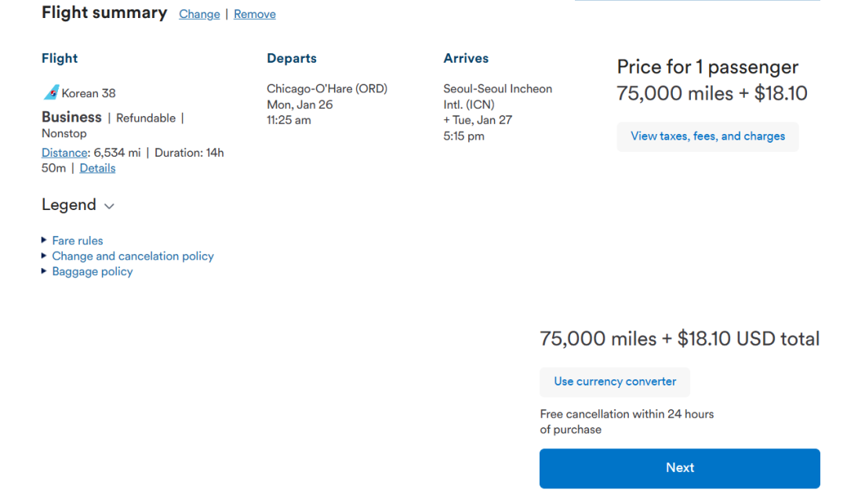The width and height of the screenshot is (847, 504).
Task: Expand the Fare rules section
Action: click(77, 241)
